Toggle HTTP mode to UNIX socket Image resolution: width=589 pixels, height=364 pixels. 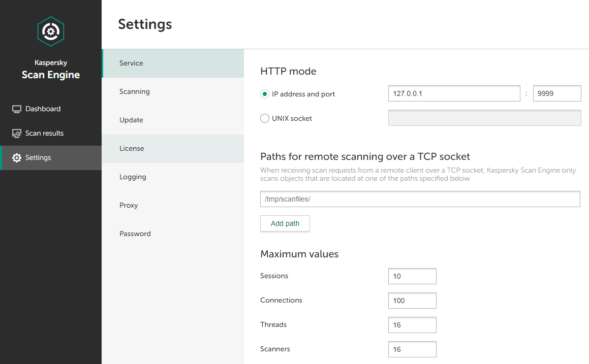pyautogui.click(x=265, y=118)
